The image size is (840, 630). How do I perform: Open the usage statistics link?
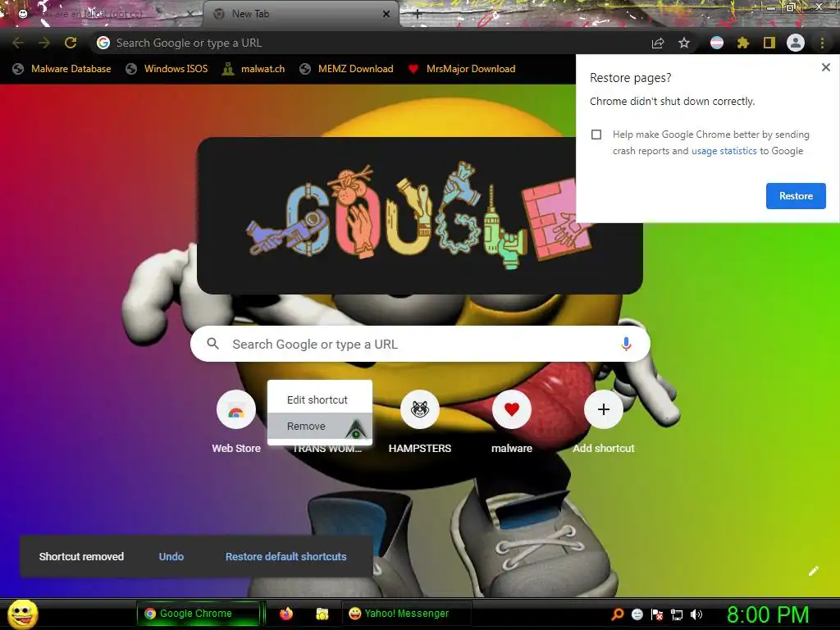pyautogui.click(x=724, y=151)
